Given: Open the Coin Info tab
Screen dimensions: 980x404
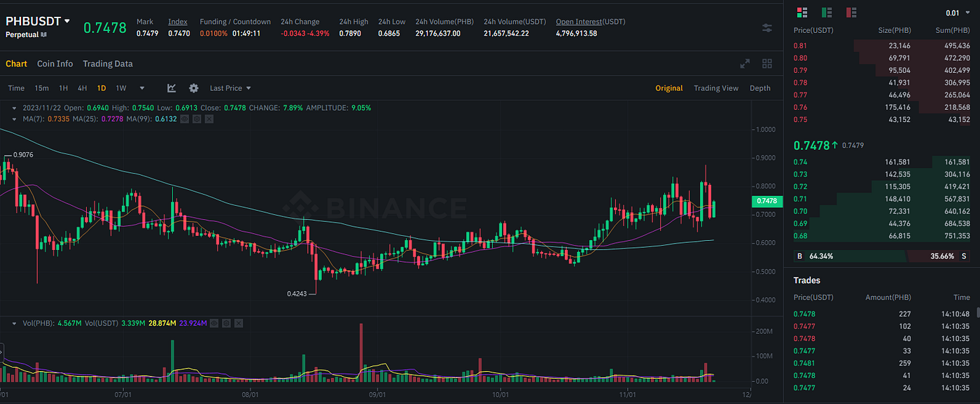Looking at the screenshot, I should pos(55,64).
